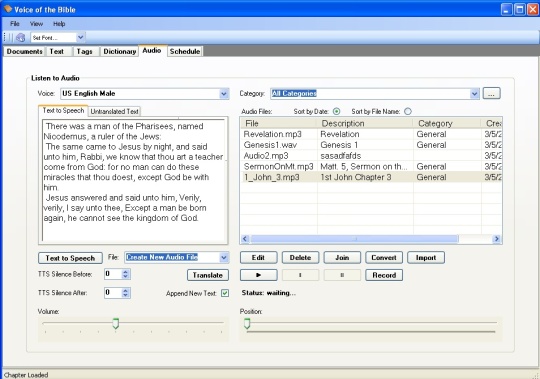Switch to the Dictionary tab
Viewport: 540px width, 379px height.
(120, 51)
